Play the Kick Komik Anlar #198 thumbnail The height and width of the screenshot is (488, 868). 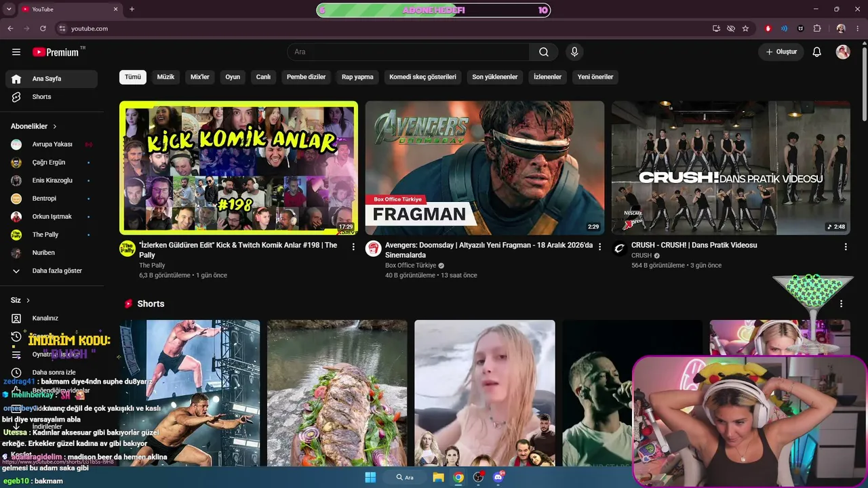coord(239,168)
